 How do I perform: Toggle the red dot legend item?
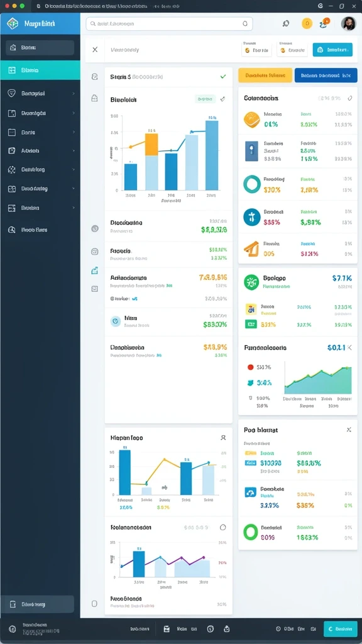click(x=250, y=367)
